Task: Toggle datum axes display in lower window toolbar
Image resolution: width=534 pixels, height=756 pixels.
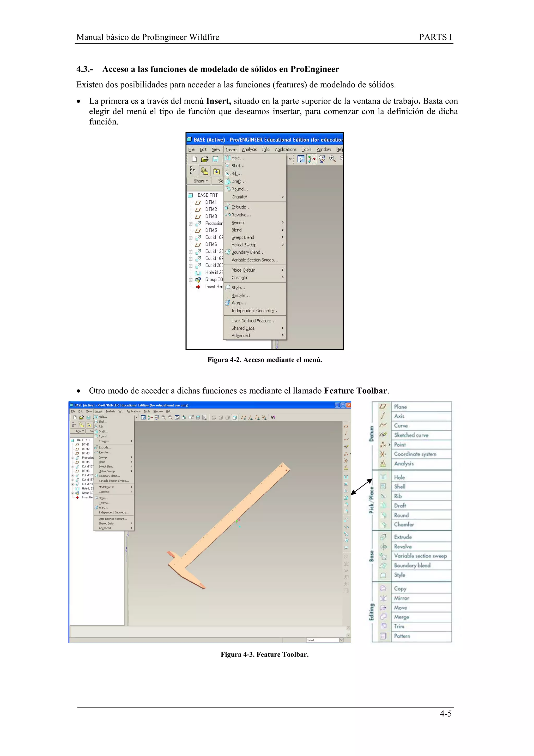Action: coord(251,417)
